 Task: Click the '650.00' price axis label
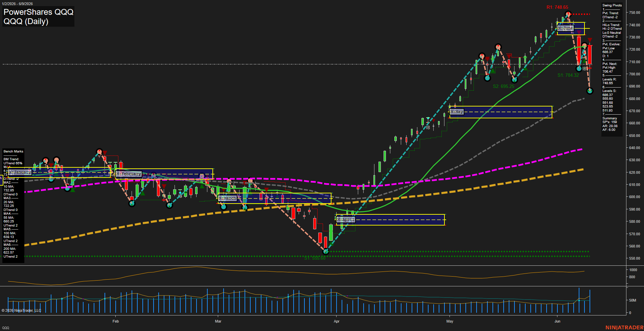click(635, 136)
